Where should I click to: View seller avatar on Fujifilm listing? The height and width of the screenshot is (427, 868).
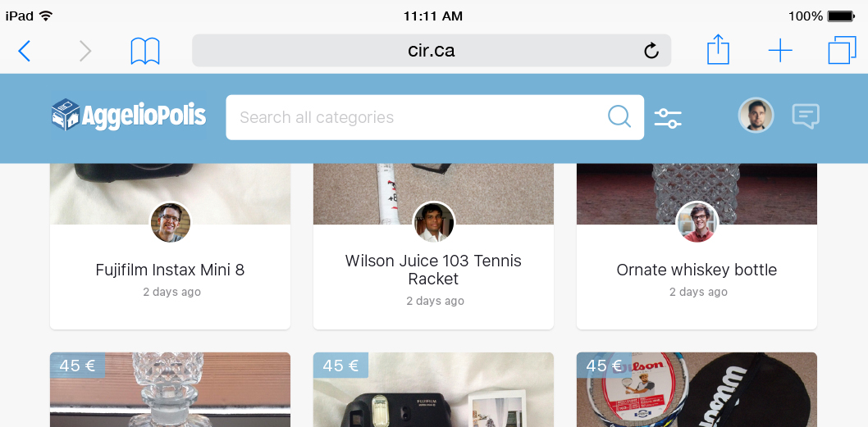pos(171,222)
